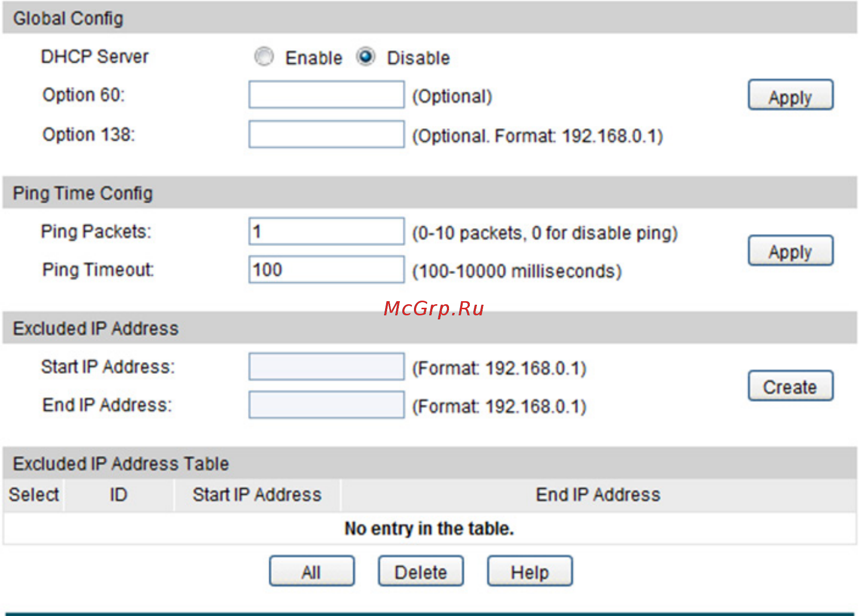Click the Option 60 input field
862x616 pixels.
(326, 95)
